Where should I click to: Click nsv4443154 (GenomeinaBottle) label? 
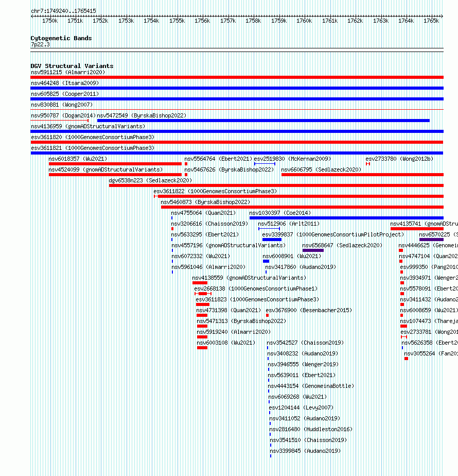point(311,386)
